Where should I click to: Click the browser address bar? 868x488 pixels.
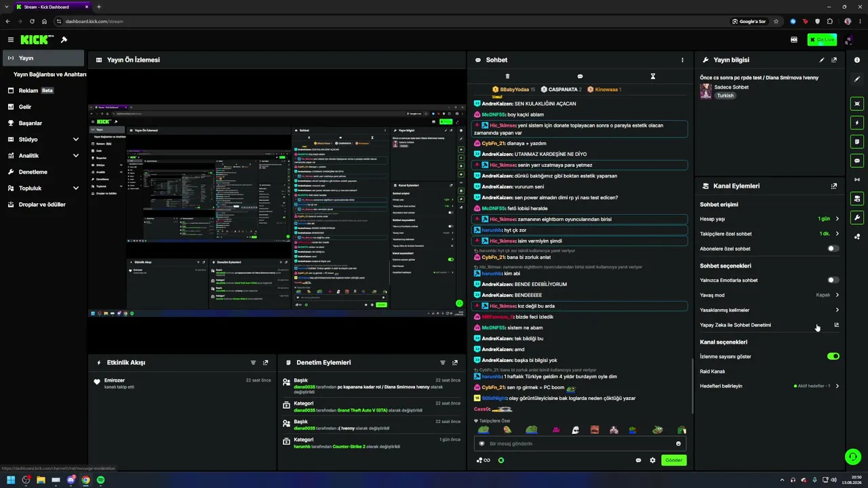(393, 21)
